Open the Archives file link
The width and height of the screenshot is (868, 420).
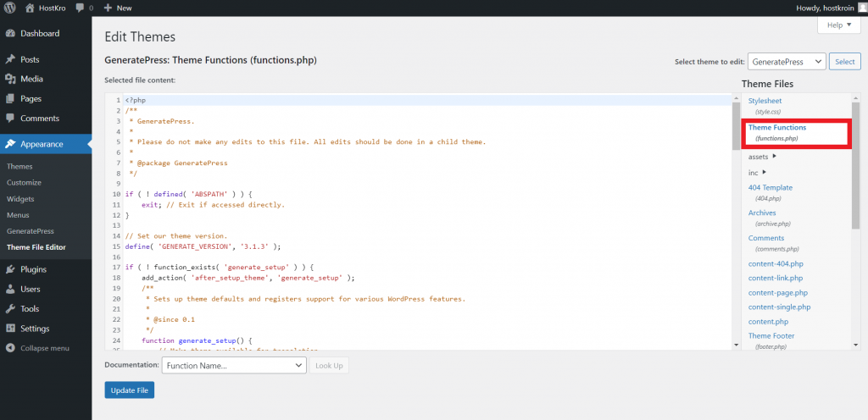(x=762, y=213)
